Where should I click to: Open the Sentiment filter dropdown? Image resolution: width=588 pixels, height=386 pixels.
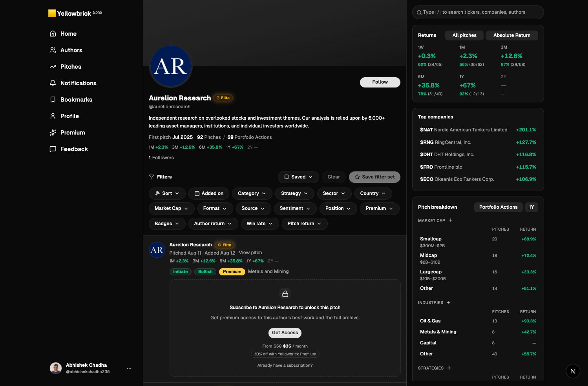tap(295, 208)
